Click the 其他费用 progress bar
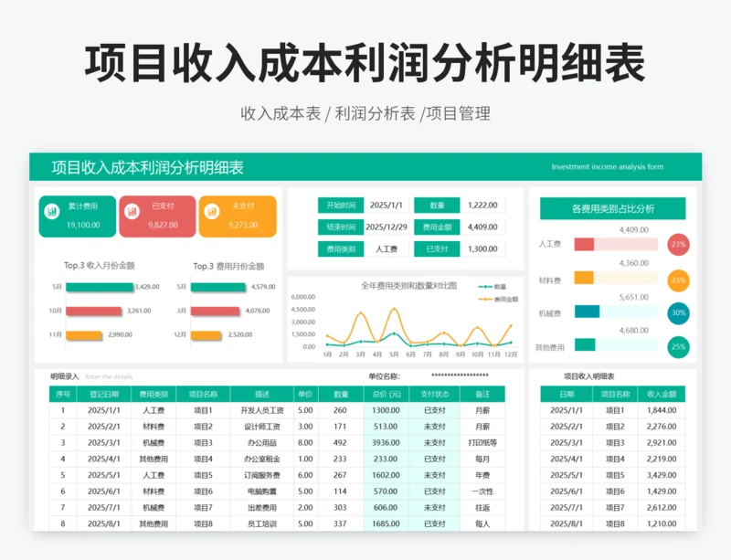 (x=616, y=345)
